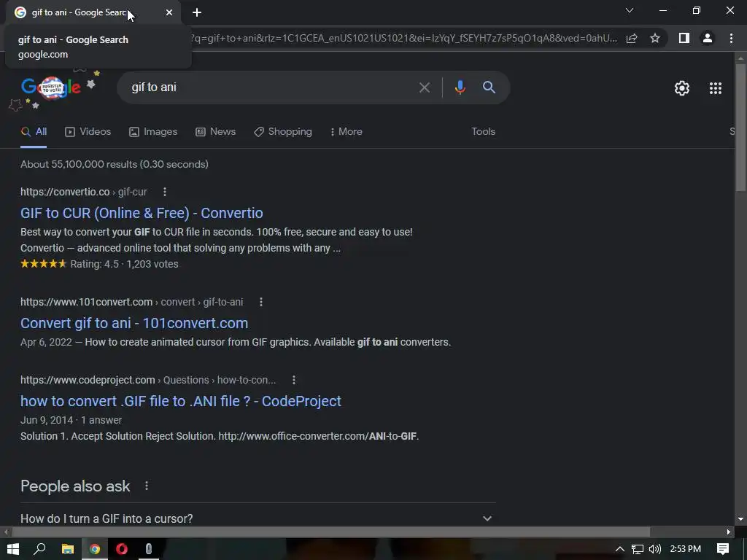747x560 pixels.
Task: Submit search with the magnifying glass icon
Action: click(x=489, y=87)
